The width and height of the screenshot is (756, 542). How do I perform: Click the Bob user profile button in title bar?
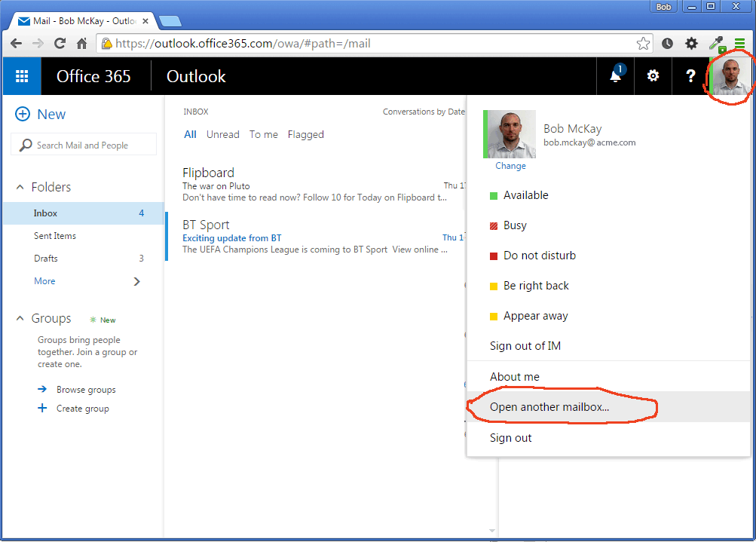click(x=663, y=6)
